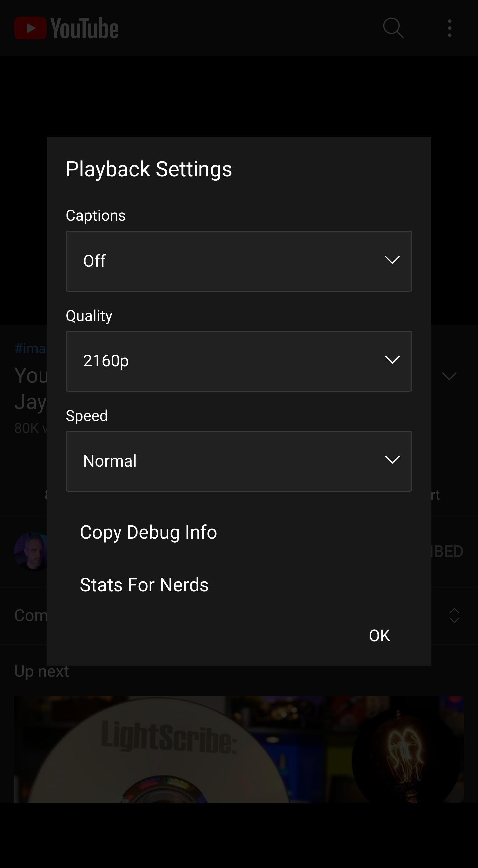Open the three-dot overflow menu
Viewport: 478px width, 868px height.
450,29
